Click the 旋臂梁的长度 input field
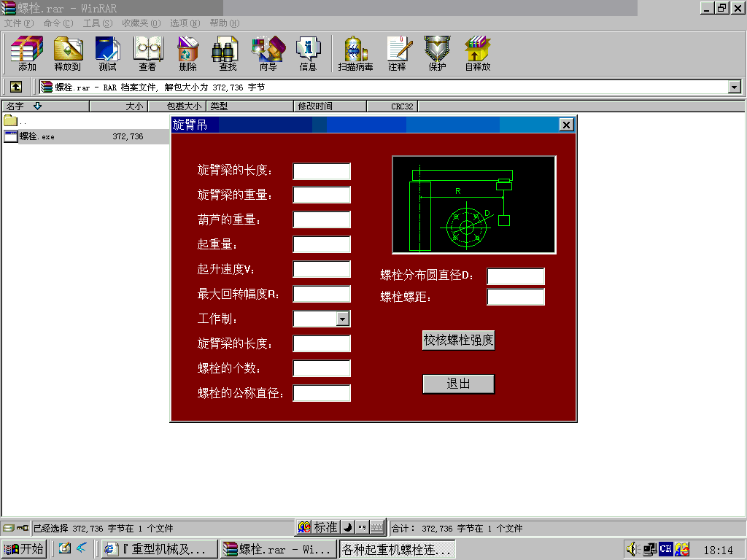Screen dimensions: 747x560 click(x=321, y=171)
